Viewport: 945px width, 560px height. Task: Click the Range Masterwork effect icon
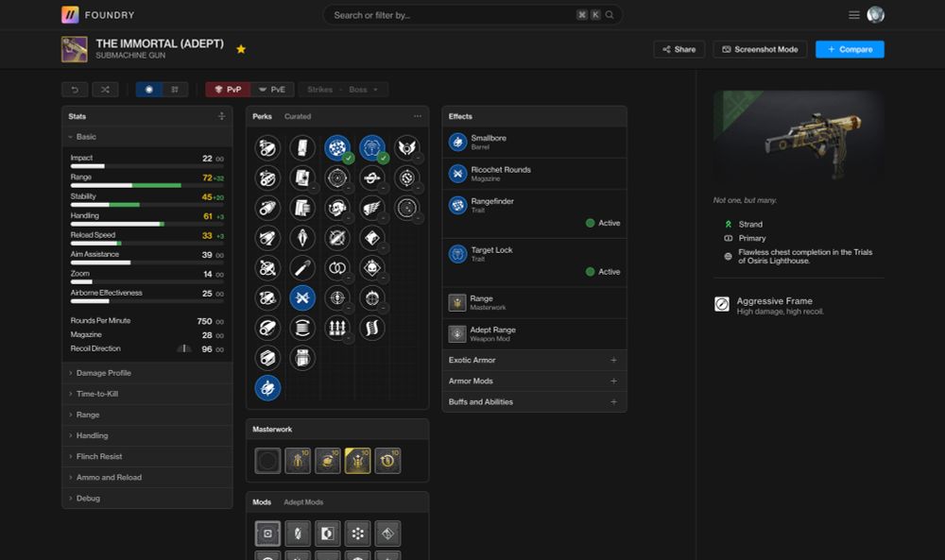[x=457, y=303]
